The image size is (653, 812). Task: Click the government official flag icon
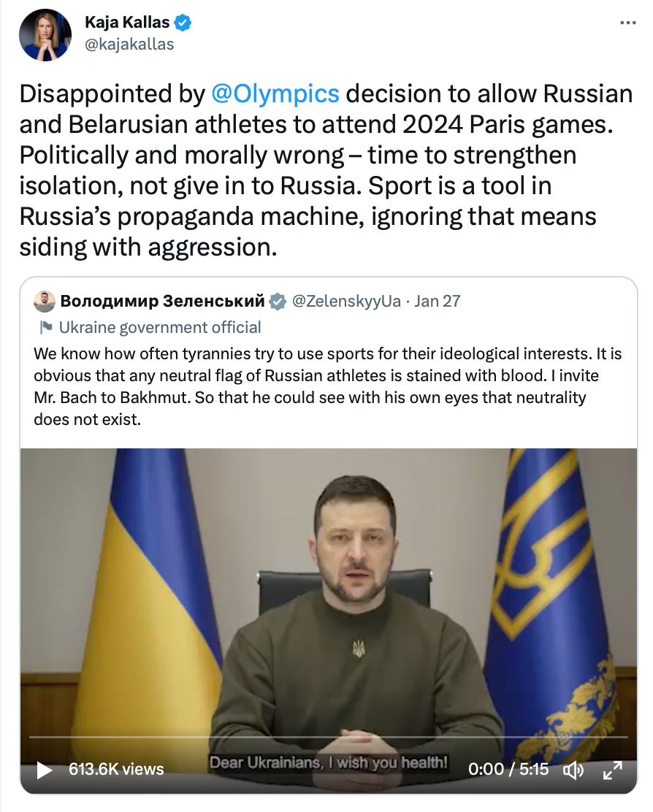tap(46, 327)
